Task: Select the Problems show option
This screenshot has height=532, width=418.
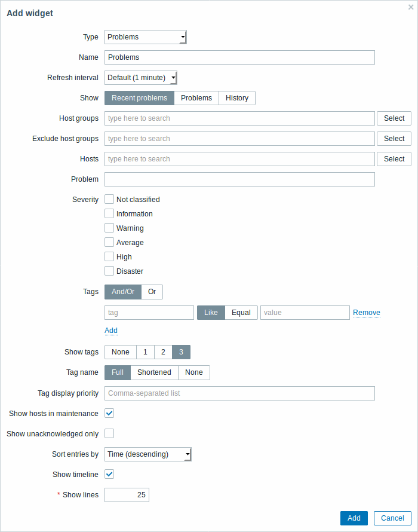Action: [196, 98]
